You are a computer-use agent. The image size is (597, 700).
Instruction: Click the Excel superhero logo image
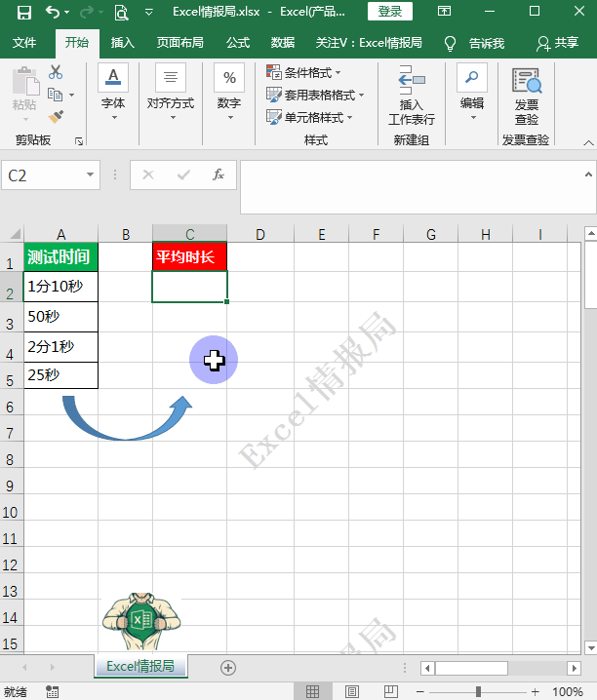pos(141,621)
